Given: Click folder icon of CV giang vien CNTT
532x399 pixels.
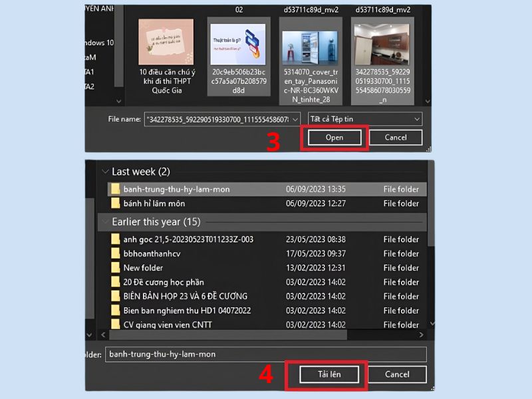Looking at the screenshot, I should 115,325.
